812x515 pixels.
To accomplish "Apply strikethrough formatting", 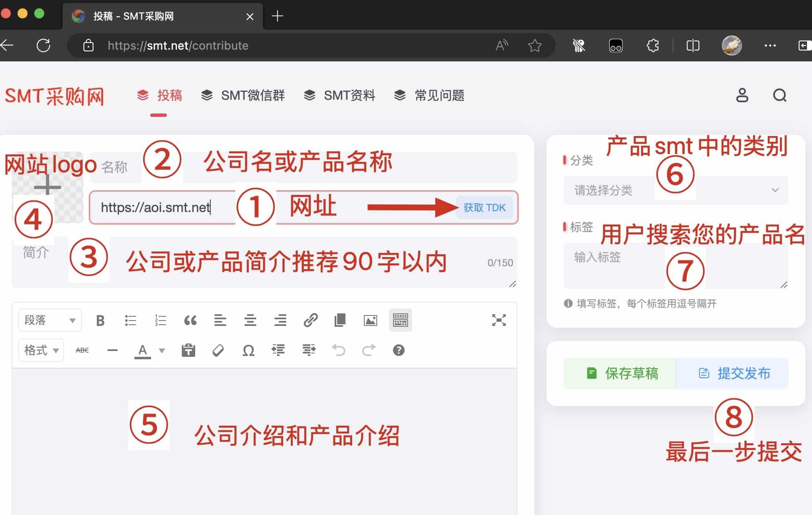I will click(x=82, y=350).
